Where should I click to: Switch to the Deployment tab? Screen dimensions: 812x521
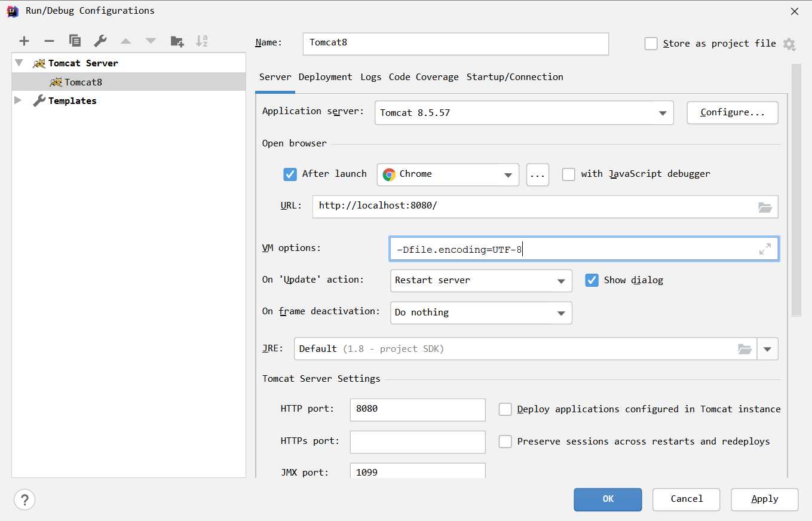pyautogui.click(x=325, y=77)
